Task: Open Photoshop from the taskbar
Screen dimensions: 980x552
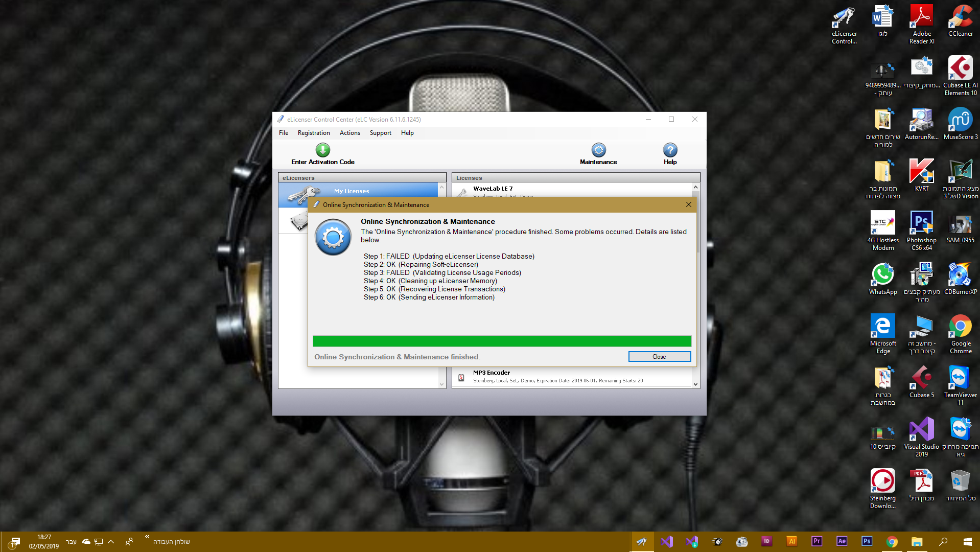Action: click(x=867, y=541)
